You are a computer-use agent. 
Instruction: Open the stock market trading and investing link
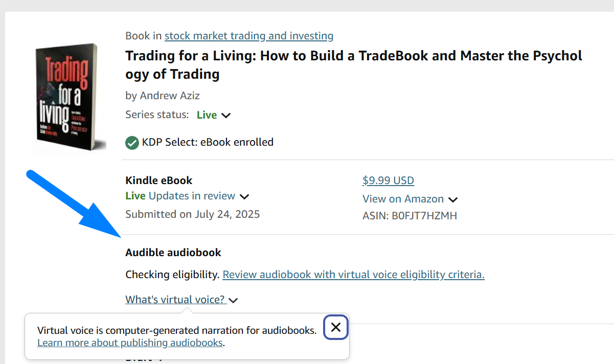[x=249, y=36]
